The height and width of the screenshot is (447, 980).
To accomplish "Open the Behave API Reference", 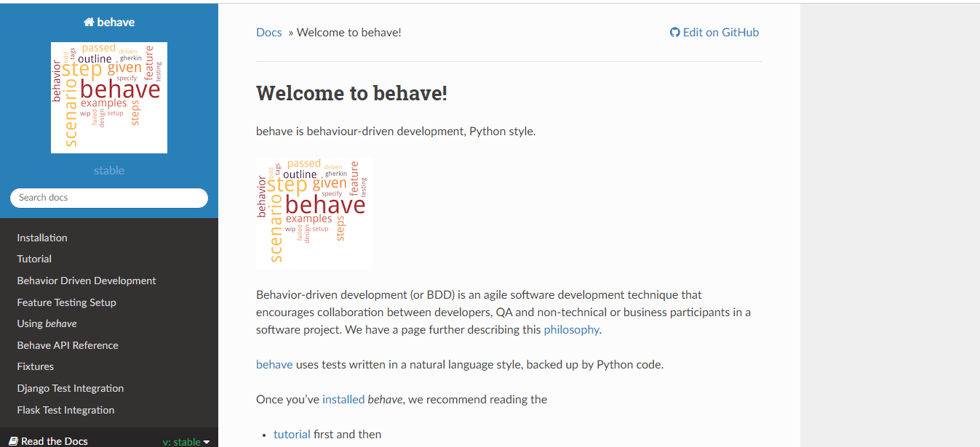I will pos(67,345).
